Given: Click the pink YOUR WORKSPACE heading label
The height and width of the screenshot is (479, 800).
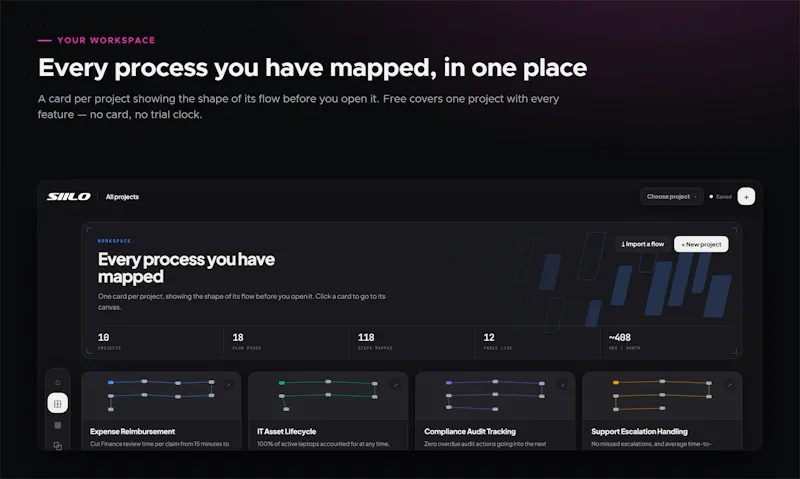Looking at the screenshot, I should pos(106,40).
